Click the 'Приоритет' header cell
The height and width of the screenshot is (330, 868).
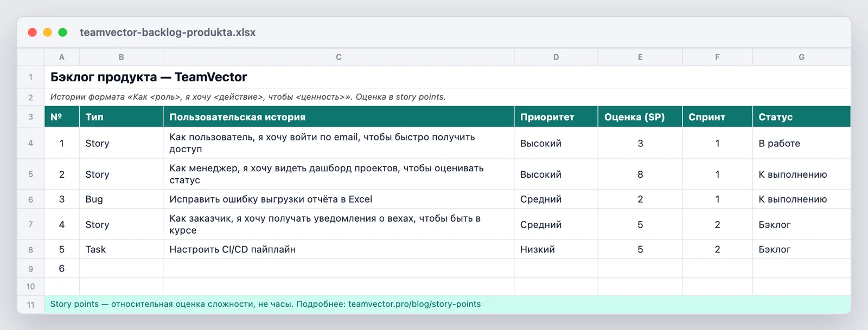coord(556,117)
